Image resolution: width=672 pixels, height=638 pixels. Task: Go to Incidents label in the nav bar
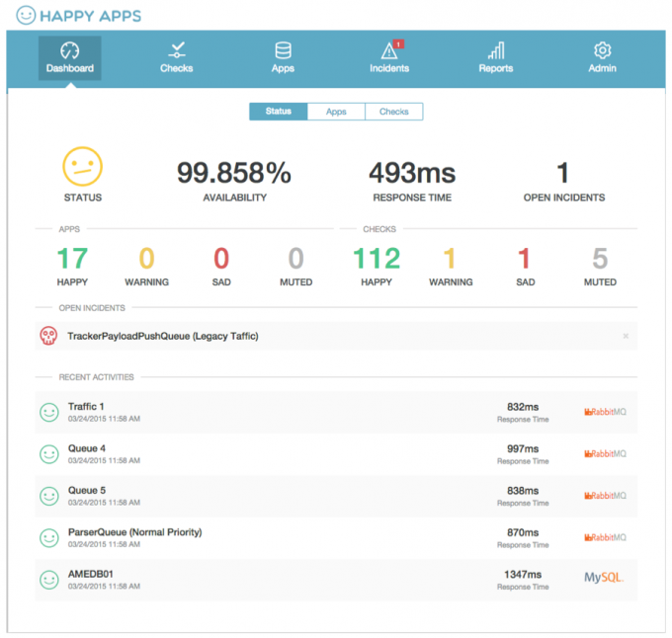389,68
